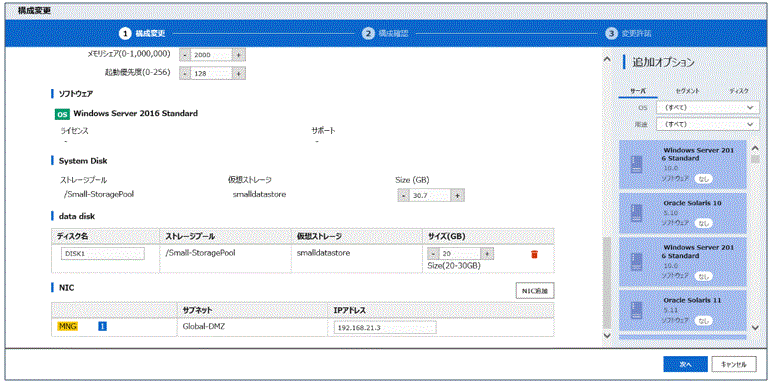Viewport: 773px width, 386px height.
Task: Increase DISK1 size with plus button
Action: pos(487,253)
